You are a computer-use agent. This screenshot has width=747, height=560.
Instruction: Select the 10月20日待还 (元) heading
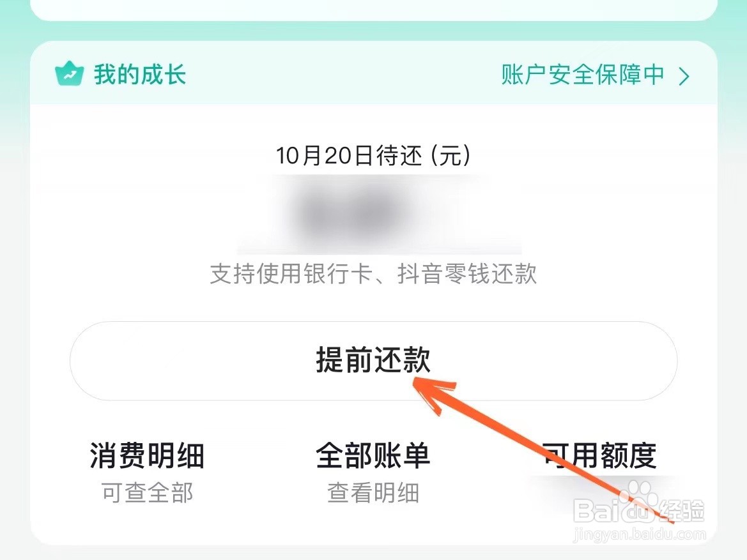coord(373,156)
